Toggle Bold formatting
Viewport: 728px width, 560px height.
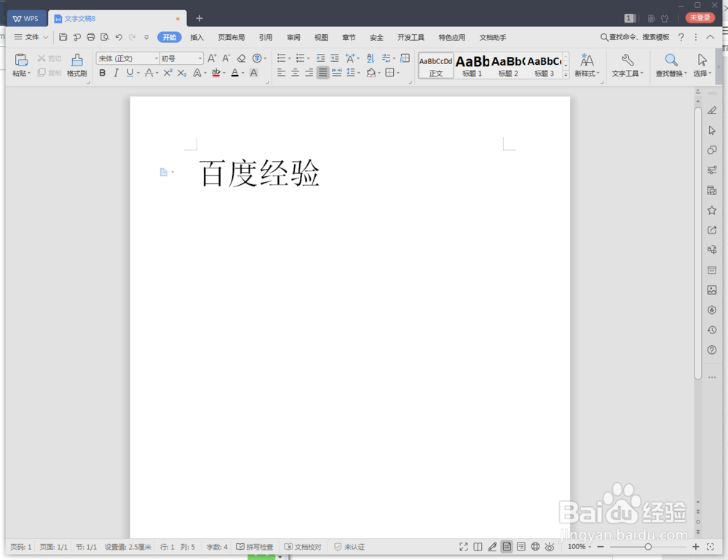103,73
